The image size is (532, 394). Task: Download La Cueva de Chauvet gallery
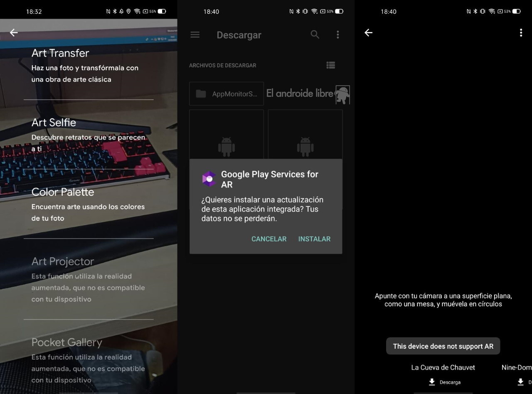[444, 382]
